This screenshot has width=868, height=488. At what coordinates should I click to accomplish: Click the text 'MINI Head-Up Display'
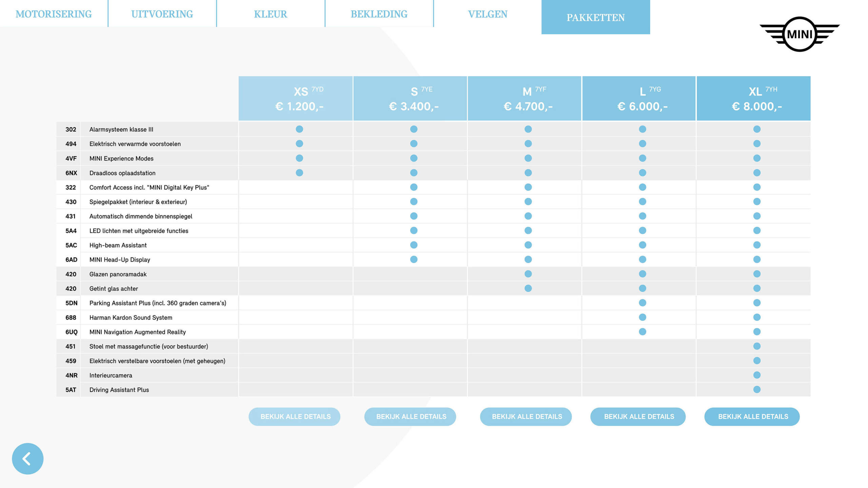click(120, 260)
